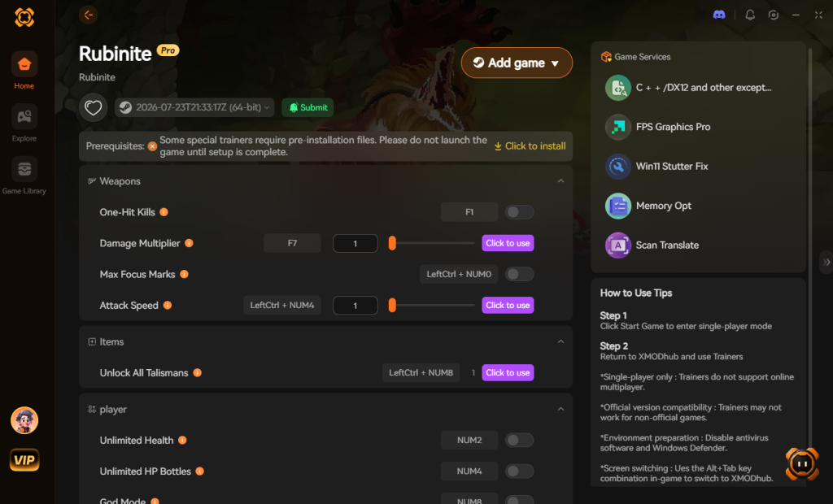The image size is (833, 504).
Task: Change the LeftCtrl + NUM8 hotkey
Action: (x=421, y=373)
